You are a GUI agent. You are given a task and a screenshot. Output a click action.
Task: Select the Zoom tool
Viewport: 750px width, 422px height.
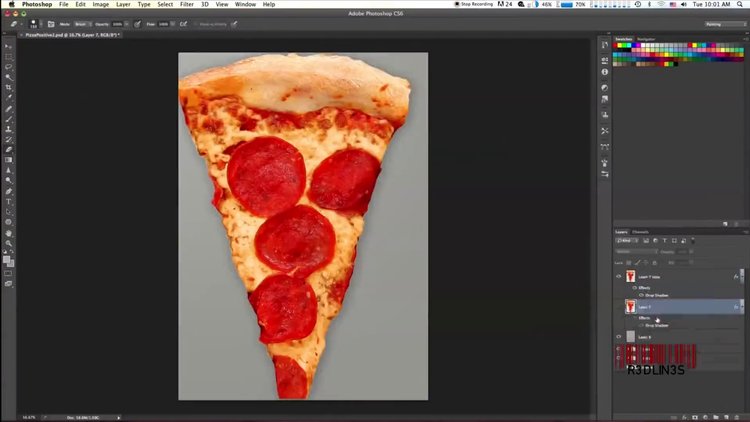pos(9,244)
